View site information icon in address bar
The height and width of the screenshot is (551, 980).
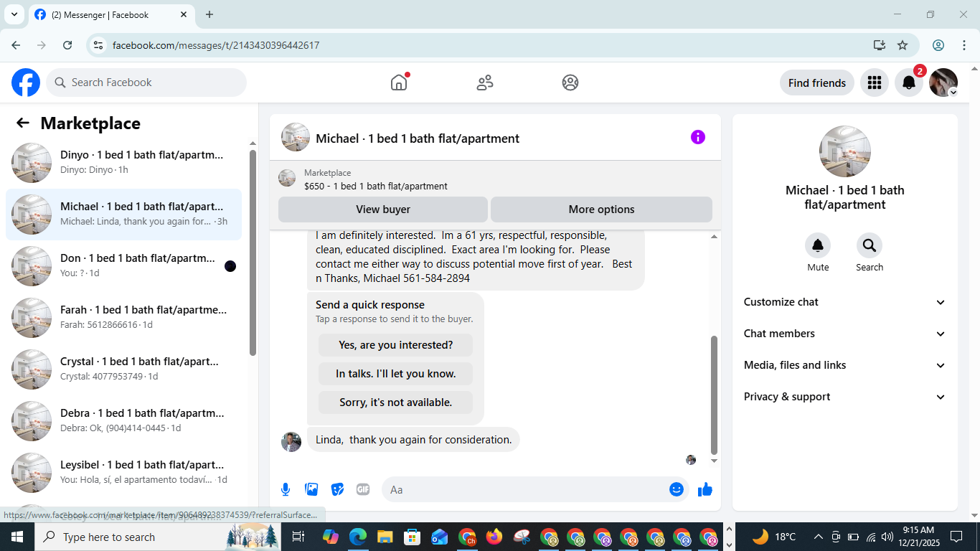point(99,45)
